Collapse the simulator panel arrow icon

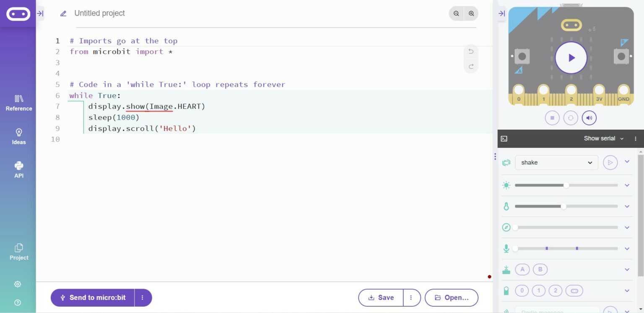(x=501, y=13)
